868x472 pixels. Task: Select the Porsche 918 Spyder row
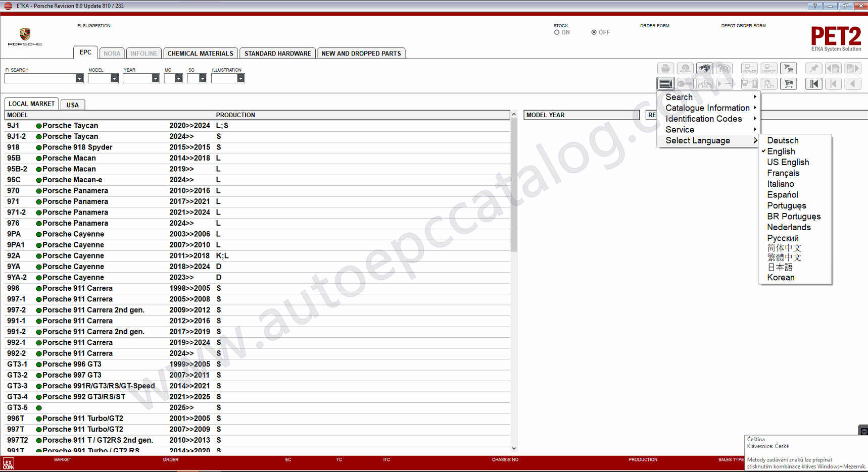(x=77, y=147)
